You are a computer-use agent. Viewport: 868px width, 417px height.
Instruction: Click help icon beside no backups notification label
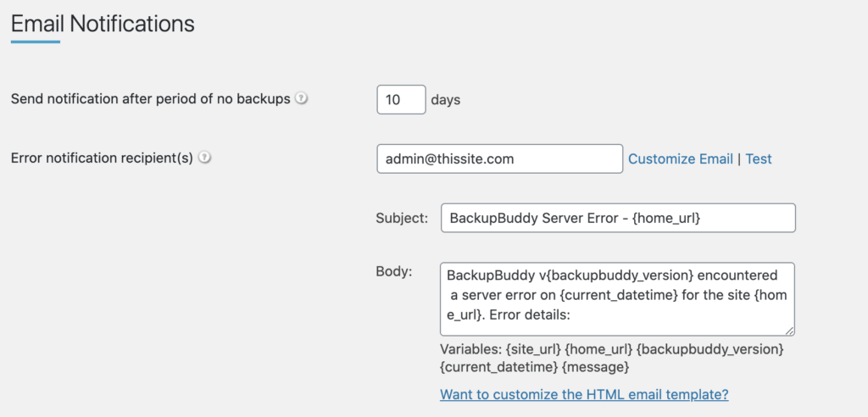click(301, 98)
